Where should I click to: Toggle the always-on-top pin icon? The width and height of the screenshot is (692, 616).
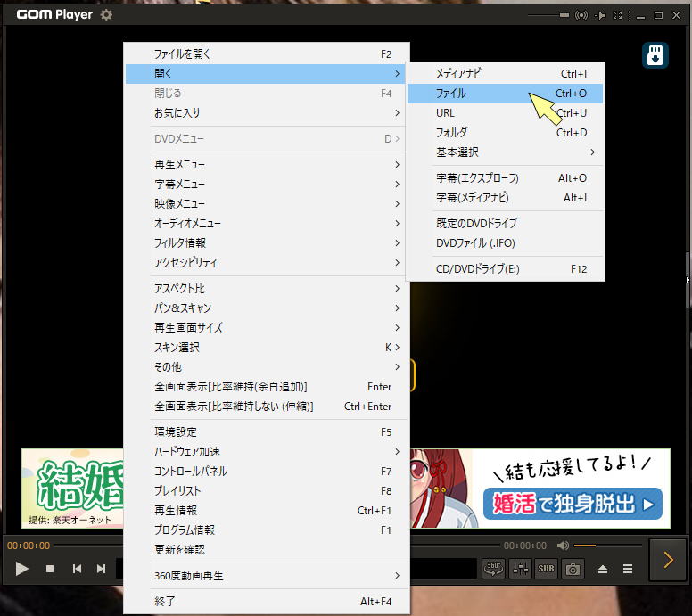click(599, 15)
